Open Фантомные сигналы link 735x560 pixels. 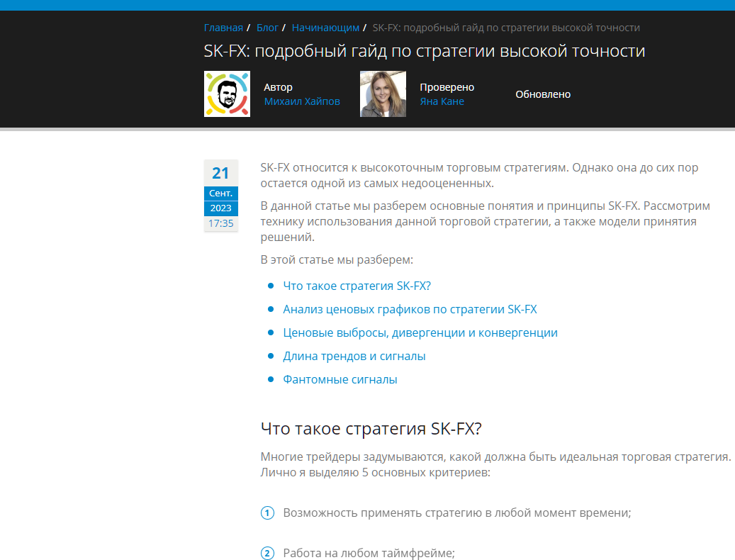(340, 379)
